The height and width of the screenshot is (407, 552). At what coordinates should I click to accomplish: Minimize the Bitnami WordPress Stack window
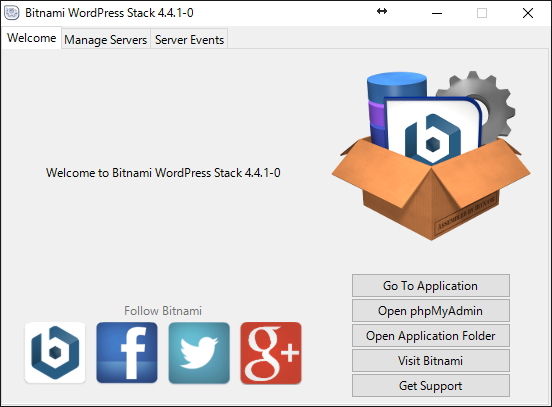437,13
